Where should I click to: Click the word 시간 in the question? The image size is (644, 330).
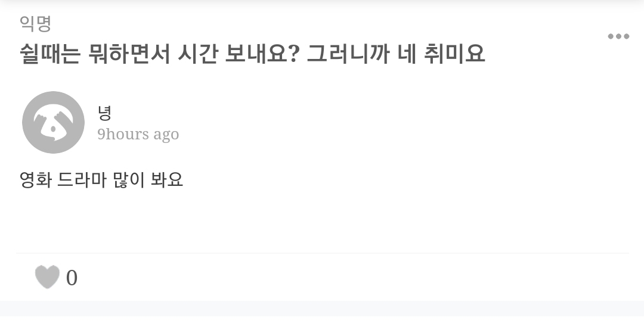pos(197,54)
